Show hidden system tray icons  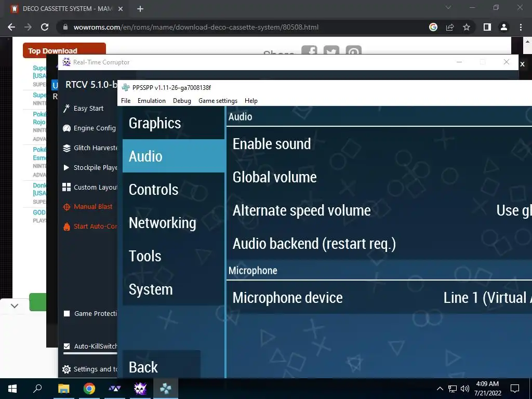[x=440, y=389]
